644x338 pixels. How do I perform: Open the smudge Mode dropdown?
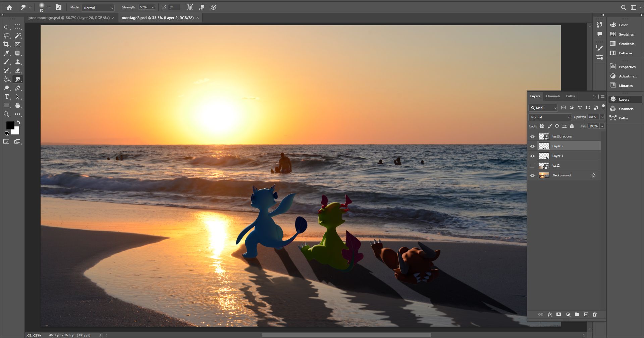tap(98, 7)
